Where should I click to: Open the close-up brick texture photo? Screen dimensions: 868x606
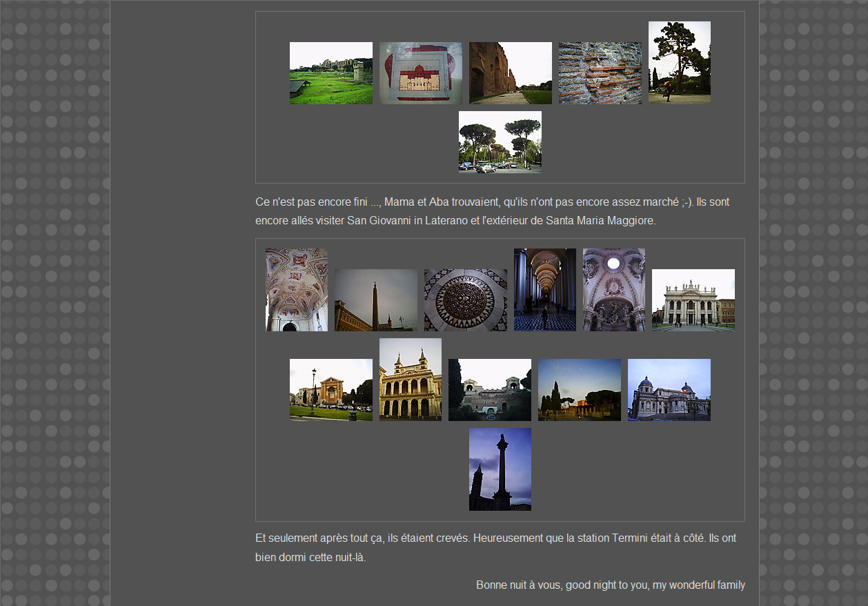coord(600,73)
